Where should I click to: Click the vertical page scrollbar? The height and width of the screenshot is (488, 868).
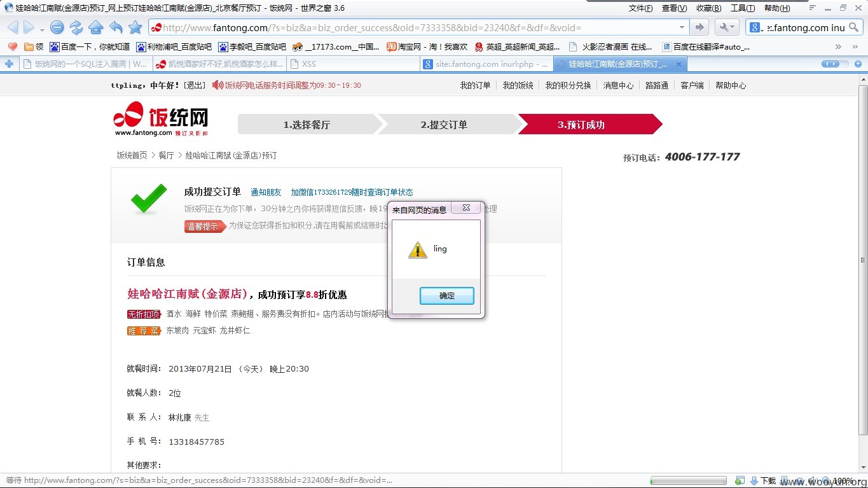(862, 261)
